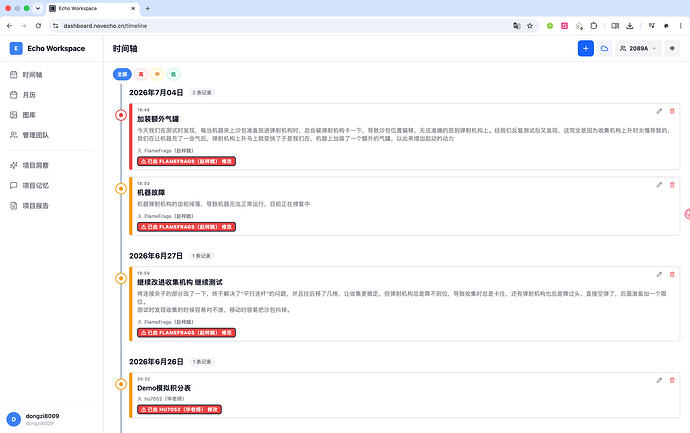
Task: Click modified badge on 加装额外气罐 record
Action: point(187,161)
